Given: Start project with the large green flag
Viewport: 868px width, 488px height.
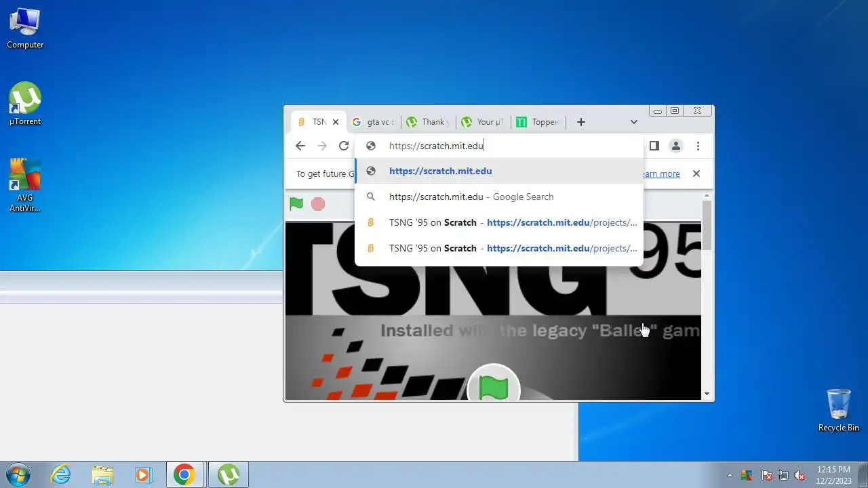Looking at the screenshot, I should (494, 388).
